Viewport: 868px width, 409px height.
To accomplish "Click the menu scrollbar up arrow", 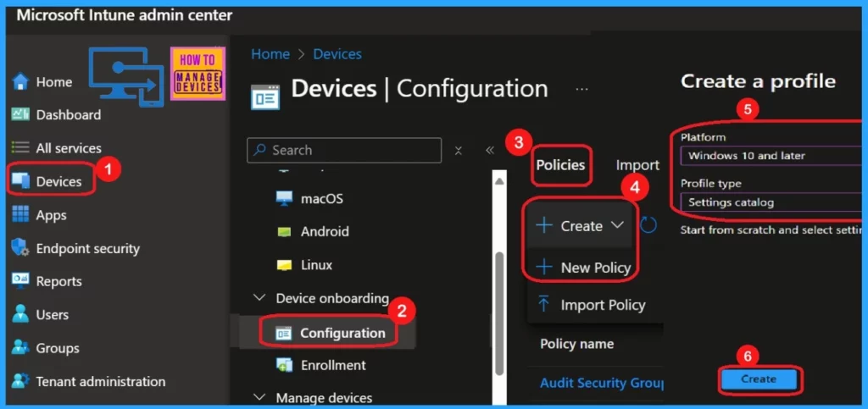I will pyautogui.click(x=498, y=180).
